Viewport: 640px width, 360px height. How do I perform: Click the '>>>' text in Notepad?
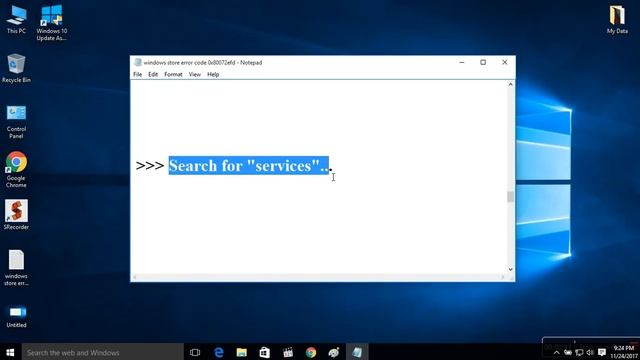pyautogui.click(x=150, y=166)
